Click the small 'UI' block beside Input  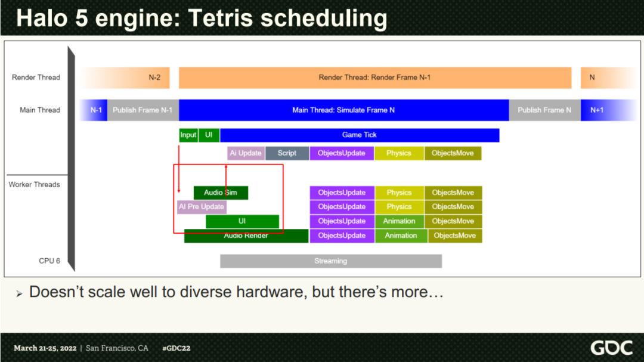coord(209,135)
